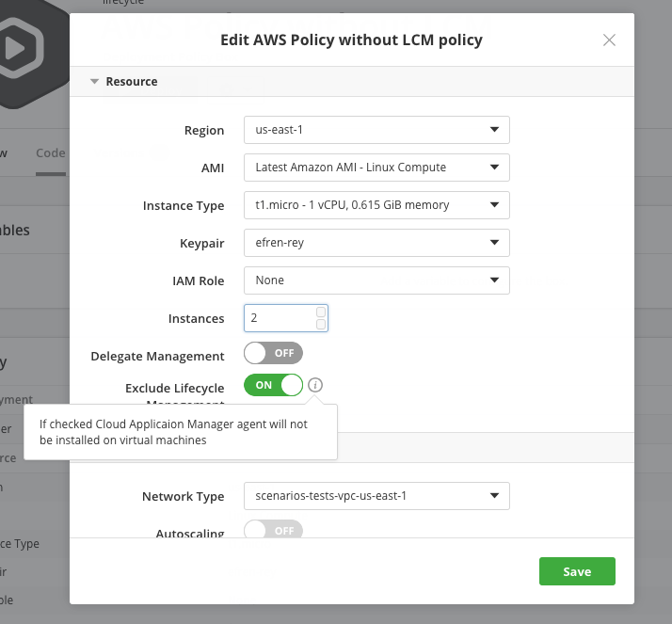672x624 pixels.
Task: Close the Edit AWS Policy dialog
Action: point(609,40)
